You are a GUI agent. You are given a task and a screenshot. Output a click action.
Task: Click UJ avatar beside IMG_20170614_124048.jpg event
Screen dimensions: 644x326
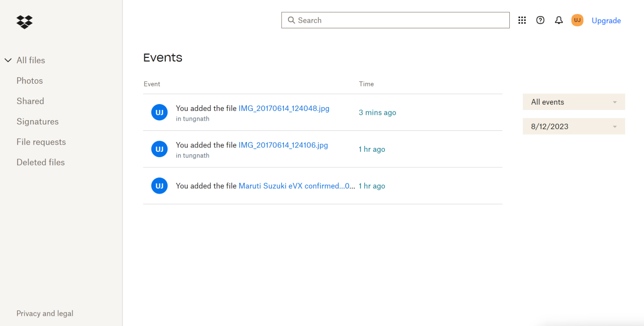pos(159,113)
